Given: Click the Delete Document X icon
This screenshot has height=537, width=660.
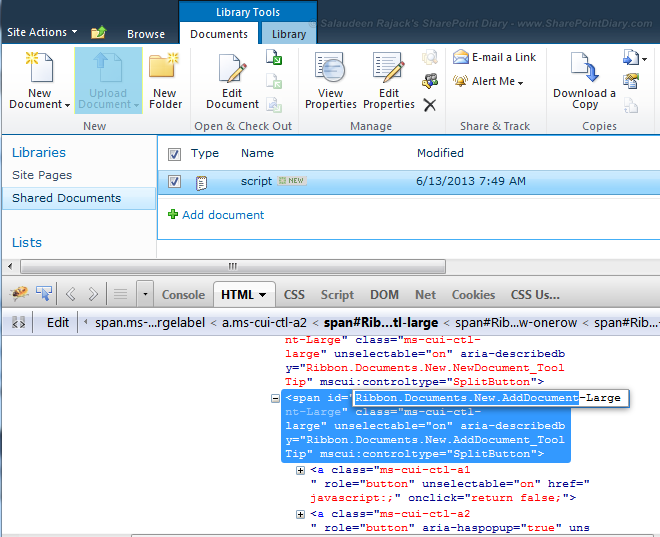Looking at the screenshot, I should (x=430, y=105).
